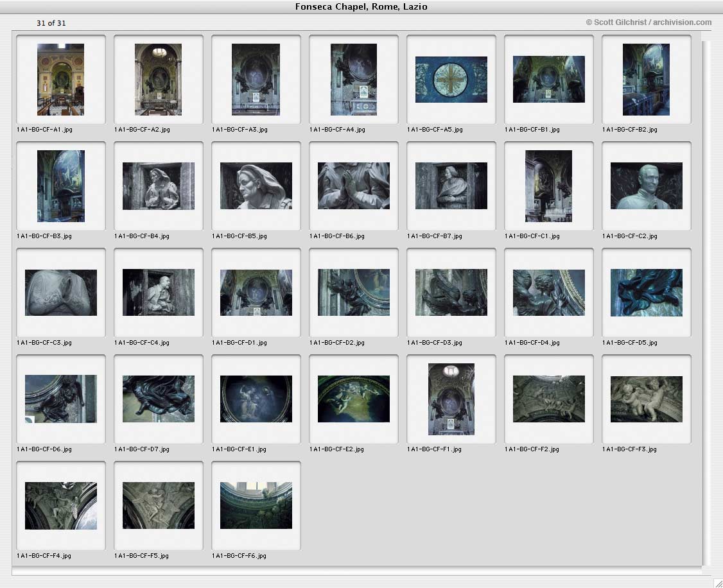
Task: Click filename label 1A1-BG-CF-D3.jpg
Action: (x=434, y=342)
